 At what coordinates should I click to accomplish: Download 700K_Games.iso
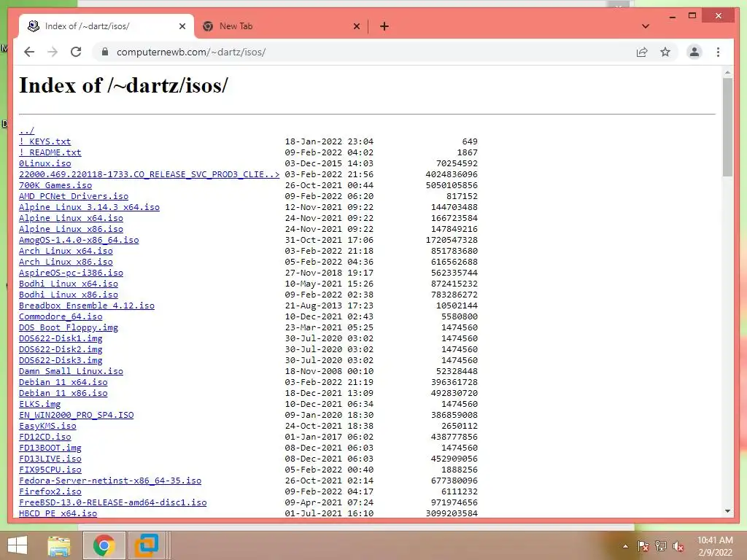(x=55, y=185)
